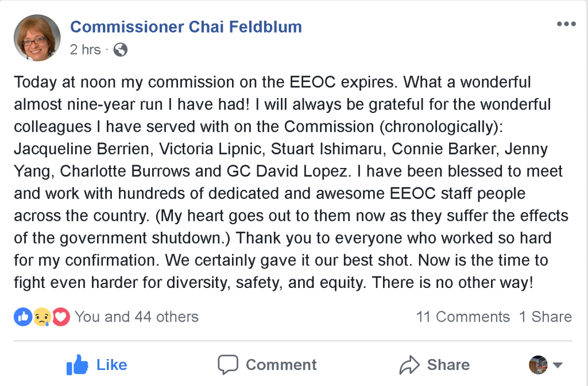The height and width of the screenshot is (386, 588).
Task: Show the 11 Comments list
Action: 463,317
